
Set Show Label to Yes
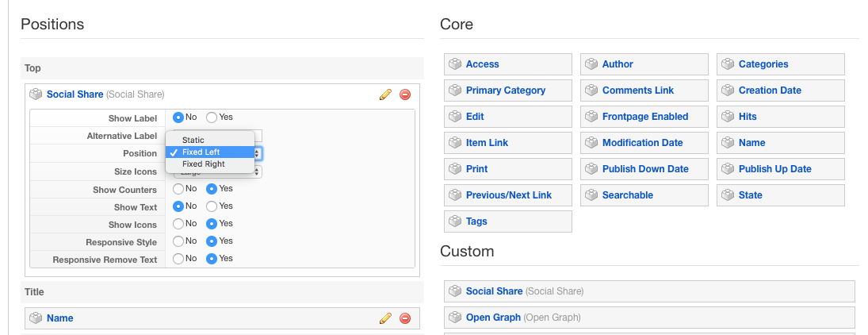[212, 117]
